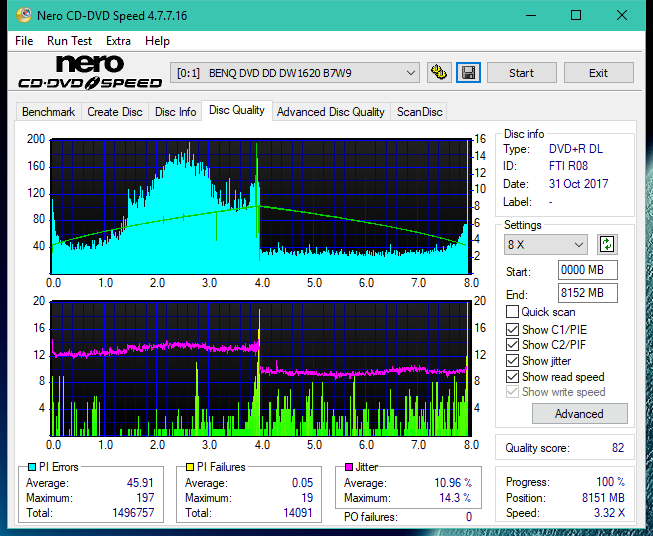The height and width of the screenshot is (536, 653).
Task: Click the Advanced settings button
Action: pos(579,414)
